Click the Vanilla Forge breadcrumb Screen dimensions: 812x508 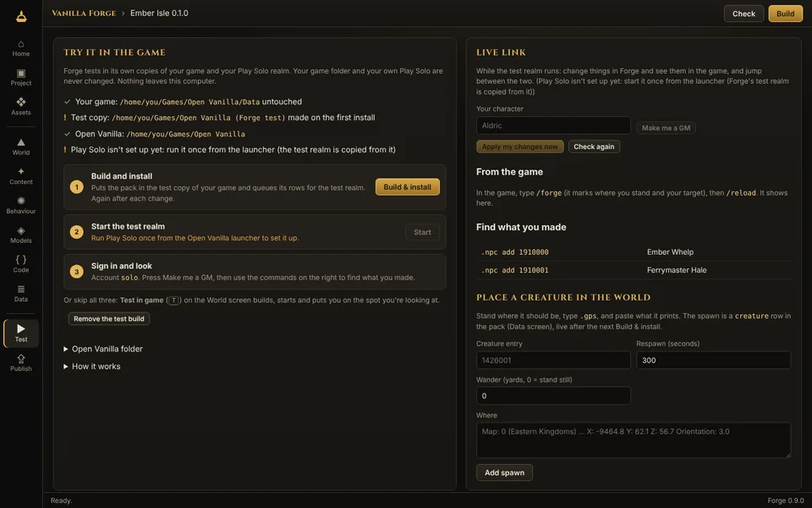coord(84,14)
